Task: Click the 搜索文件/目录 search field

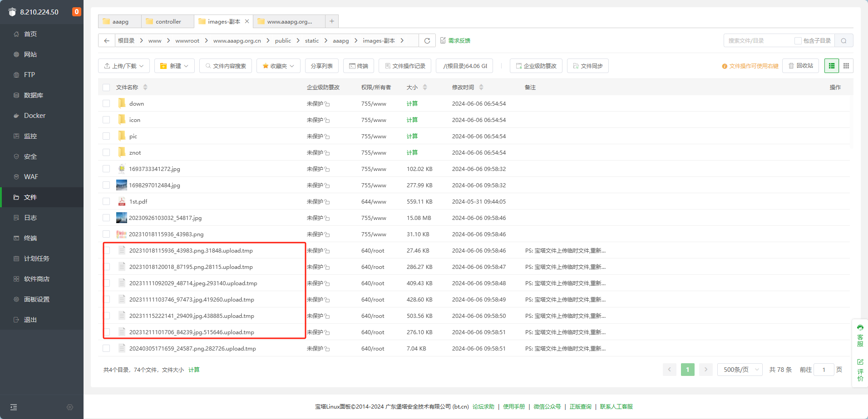Action: click(758, 41)
